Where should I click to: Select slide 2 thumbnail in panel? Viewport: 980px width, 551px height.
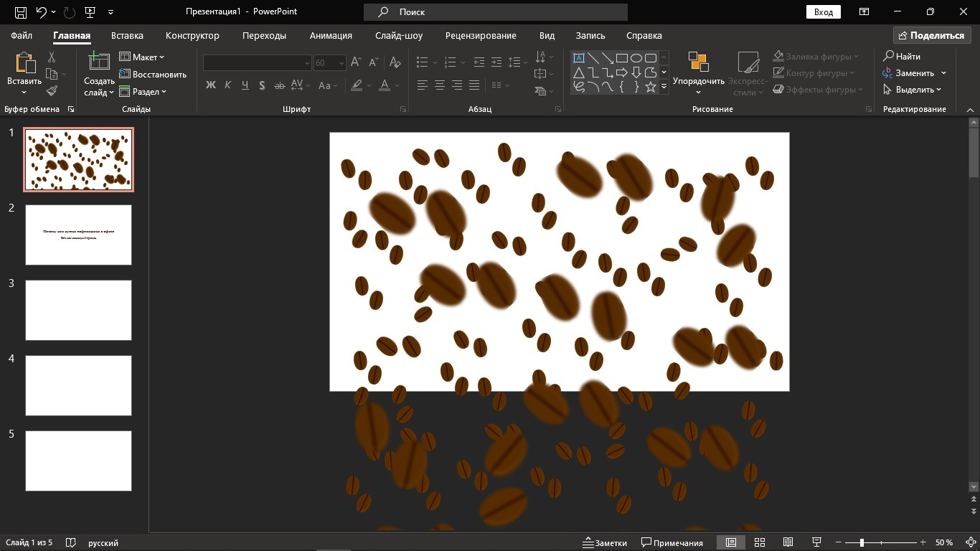[x=78, y=235]
